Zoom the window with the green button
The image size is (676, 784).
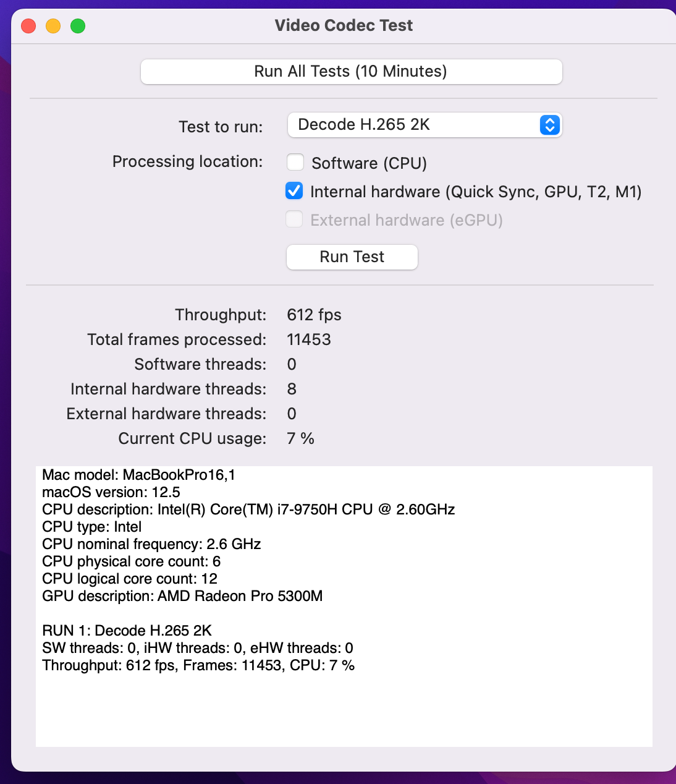tap(78, 26)
